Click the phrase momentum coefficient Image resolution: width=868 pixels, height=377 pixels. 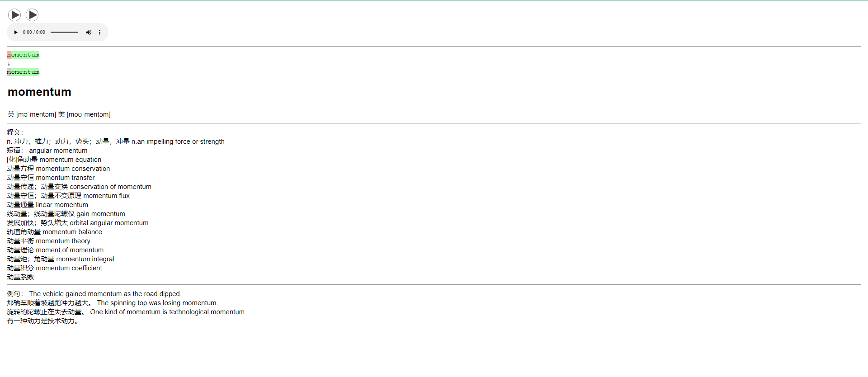coord(69,268)
